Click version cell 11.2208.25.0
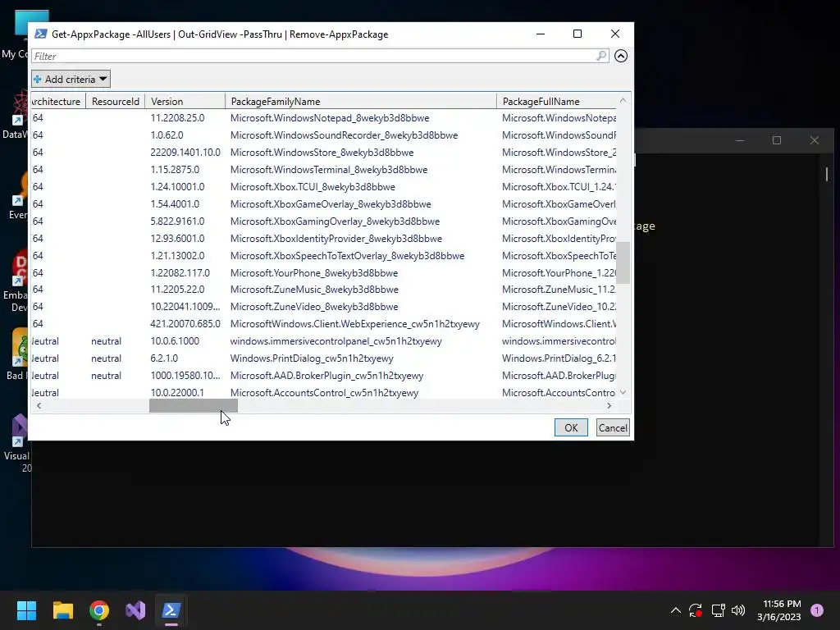This screenshot has height=630, width=840. point(177,118)
